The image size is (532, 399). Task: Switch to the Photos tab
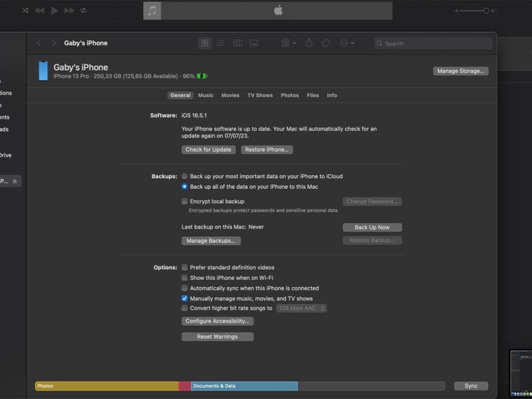(x=290, y=95)
